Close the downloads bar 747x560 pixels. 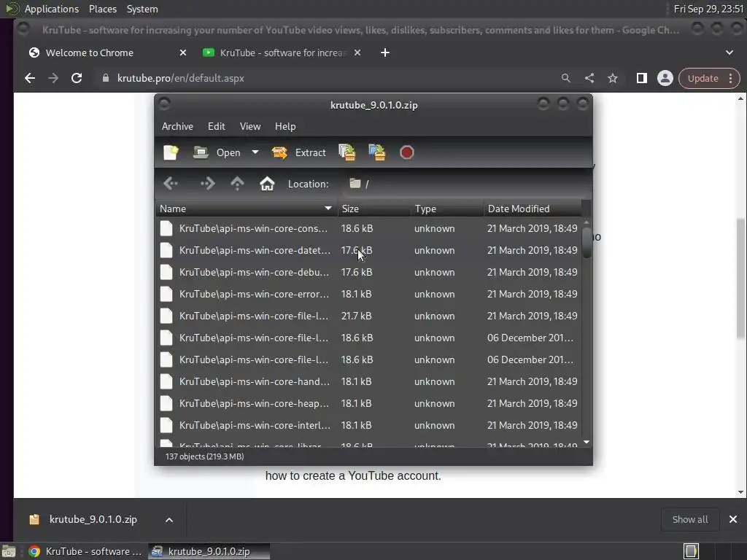point(732,519)
